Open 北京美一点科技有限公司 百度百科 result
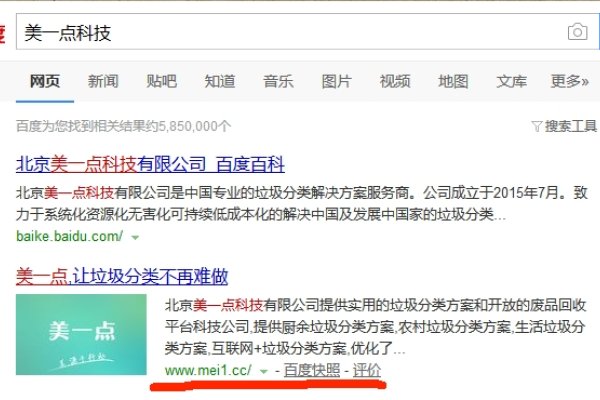 150,164
